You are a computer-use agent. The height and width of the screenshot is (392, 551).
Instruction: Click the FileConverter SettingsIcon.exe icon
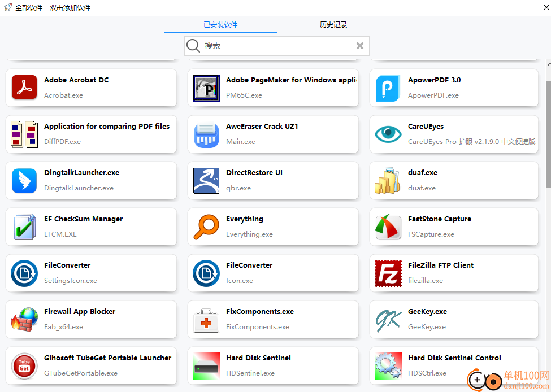(24, 273)
